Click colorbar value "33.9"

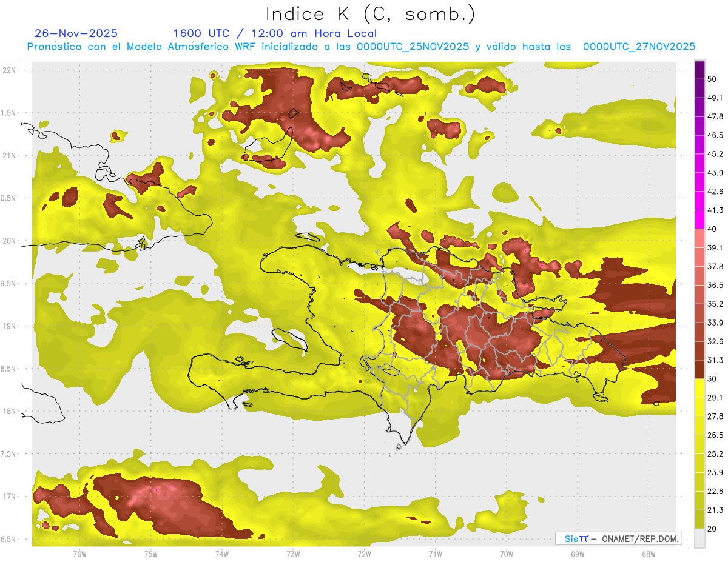click(715, 323)
